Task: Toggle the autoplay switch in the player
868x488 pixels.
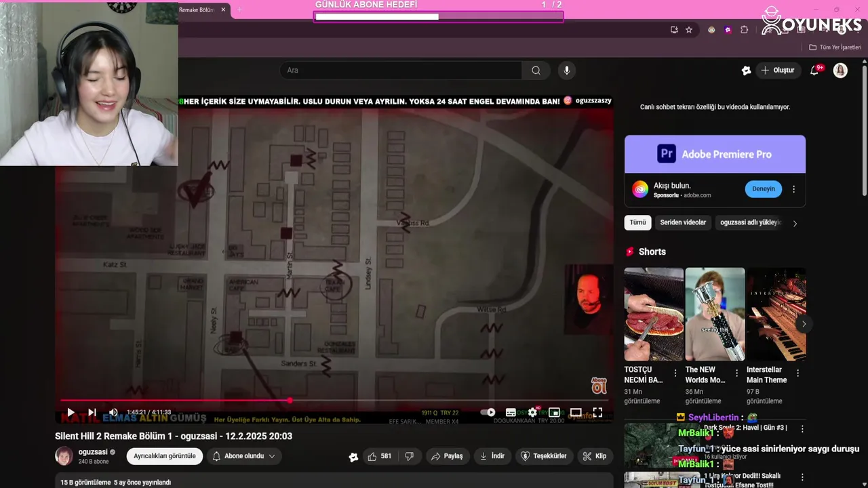Action: (488, 412)
